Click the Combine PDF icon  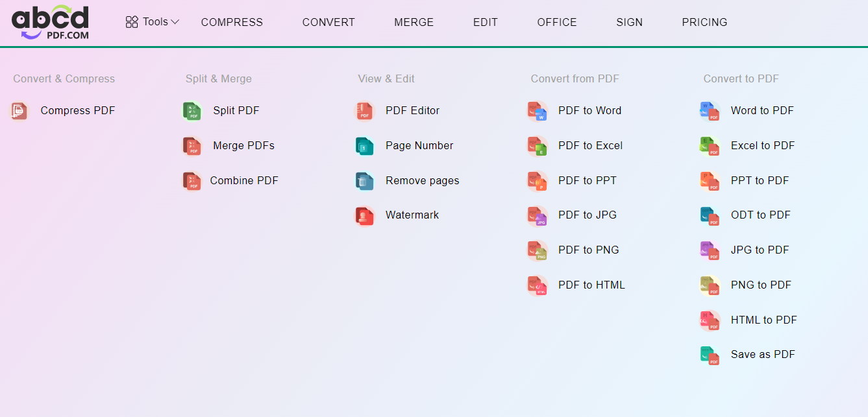pyautogui.click(x=192, y=181)
